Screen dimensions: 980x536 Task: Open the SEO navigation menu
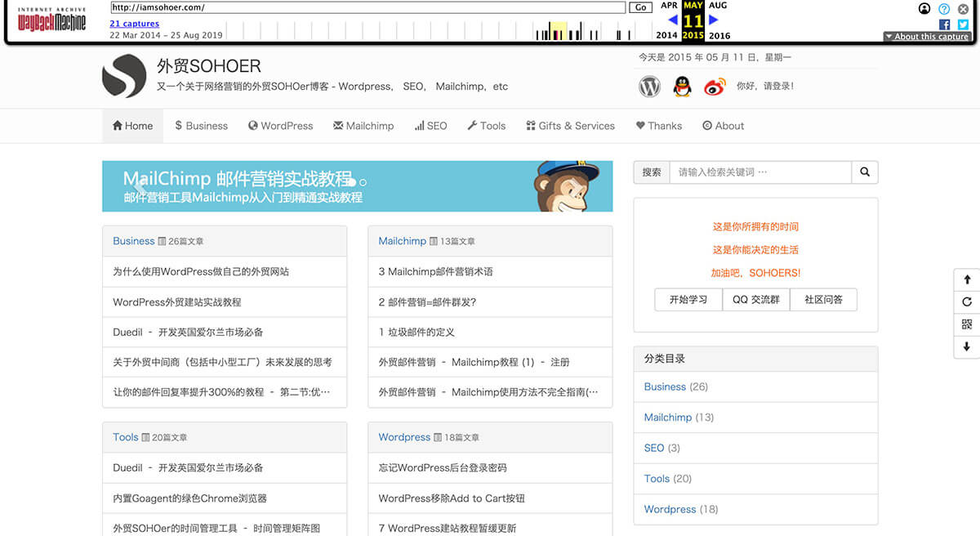(x=430, y=126)
